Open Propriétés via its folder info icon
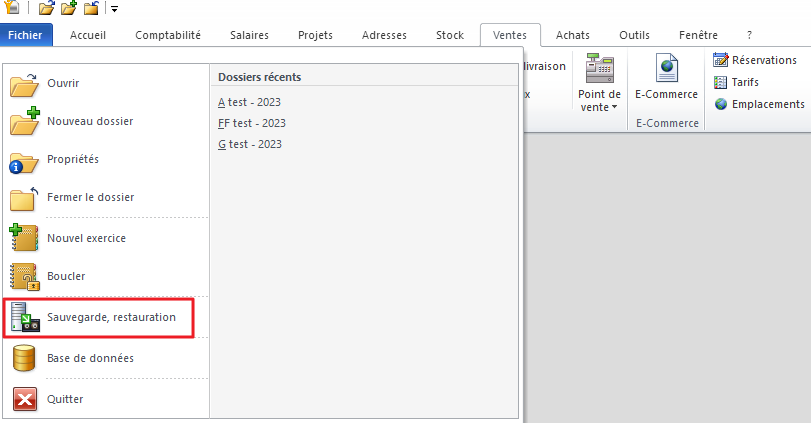Viewport: 811px width, 423px height. coord(24,160)
